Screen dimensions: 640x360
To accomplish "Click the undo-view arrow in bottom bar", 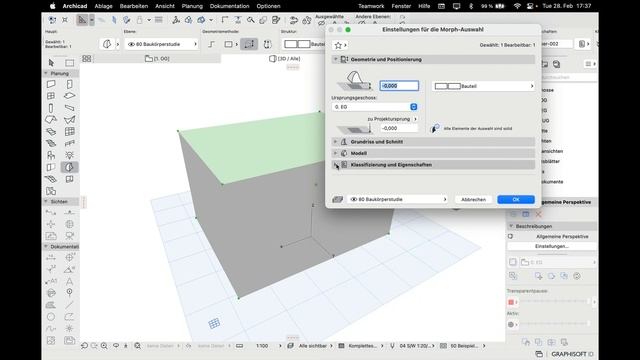I will point(84,346).
